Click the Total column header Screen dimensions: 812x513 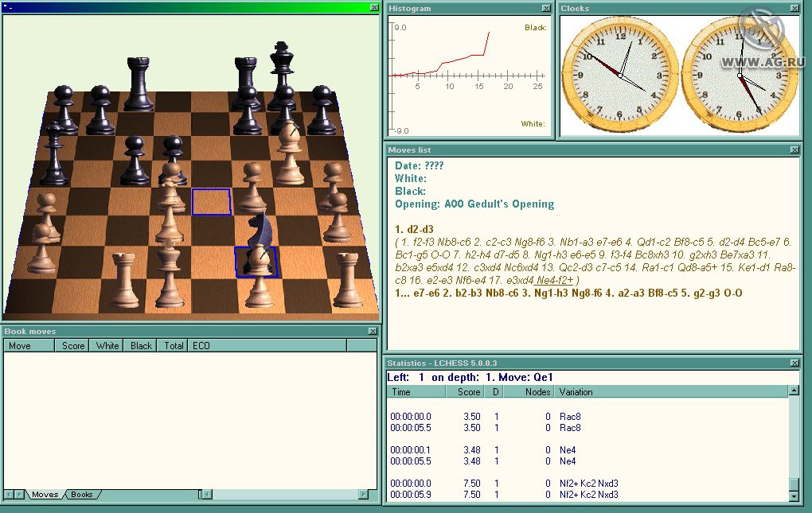(173, 345)
